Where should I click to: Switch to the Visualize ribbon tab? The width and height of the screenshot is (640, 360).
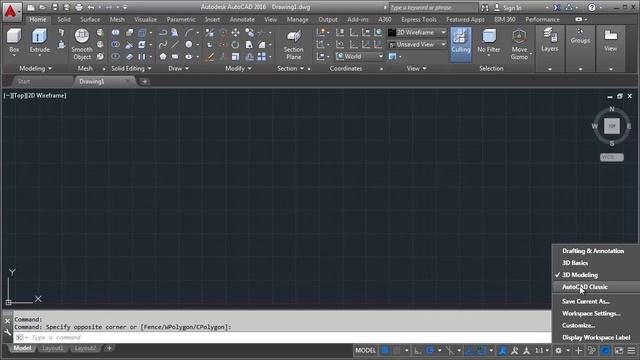point(145,20)
